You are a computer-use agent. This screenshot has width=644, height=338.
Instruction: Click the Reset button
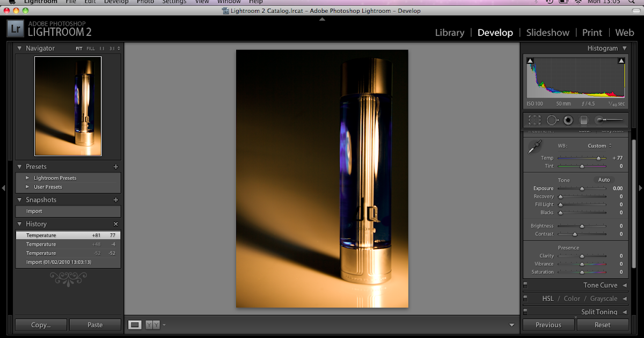pyautogui.click(x=603, y=325)
